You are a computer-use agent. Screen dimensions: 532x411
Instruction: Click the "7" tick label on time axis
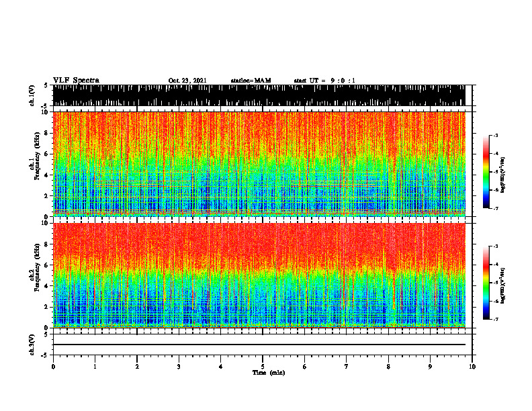[x=347, y=367]
